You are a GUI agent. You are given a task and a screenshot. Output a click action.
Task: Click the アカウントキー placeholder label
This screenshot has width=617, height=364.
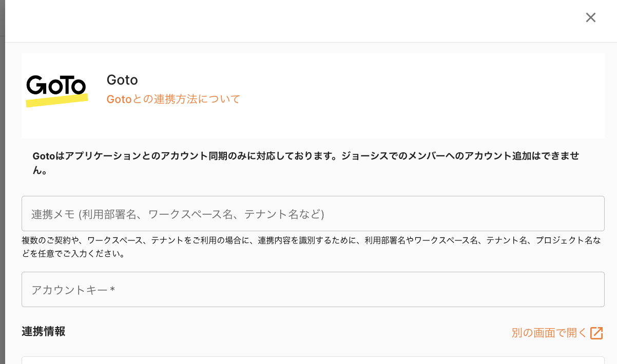[x=69, y=290]
